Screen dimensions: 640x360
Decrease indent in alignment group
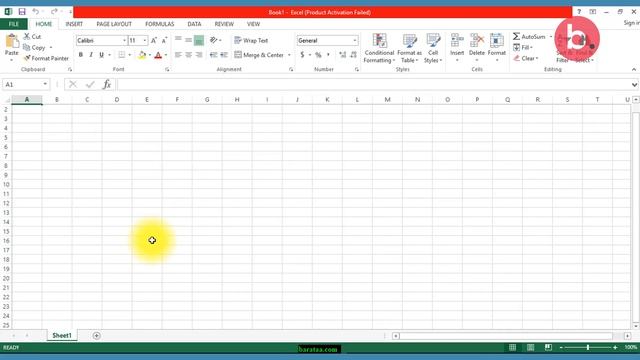coord(213,55)
